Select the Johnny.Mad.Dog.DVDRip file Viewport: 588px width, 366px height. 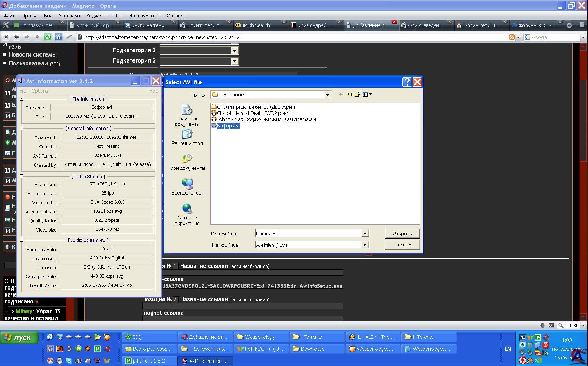pyautogui.click(x=266, y=119)
